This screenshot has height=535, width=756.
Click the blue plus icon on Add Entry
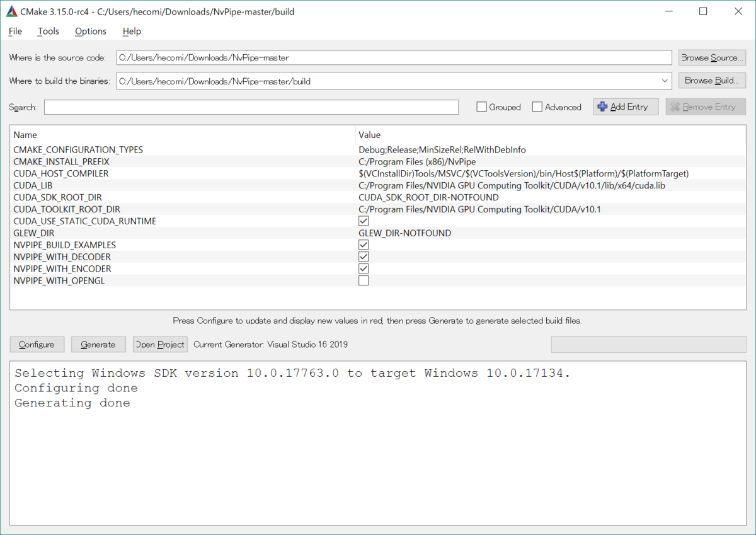point(602,107)
